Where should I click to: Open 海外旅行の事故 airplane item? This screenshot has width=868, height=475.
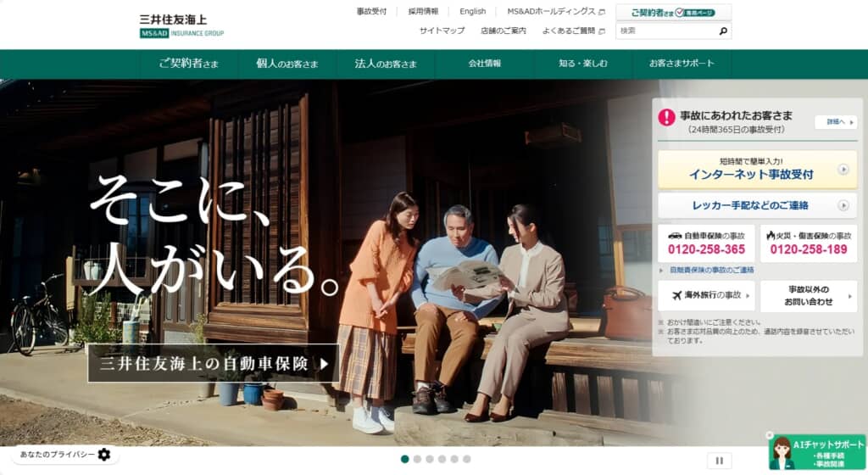tap(706, 296)
